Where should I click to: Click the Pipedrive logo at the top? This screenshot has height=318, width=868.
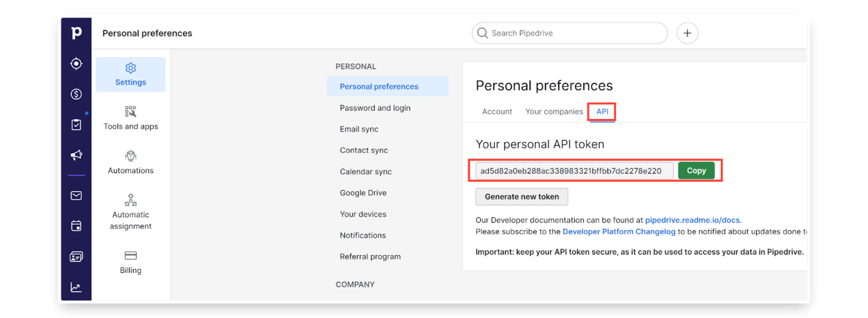coord(76,33)
